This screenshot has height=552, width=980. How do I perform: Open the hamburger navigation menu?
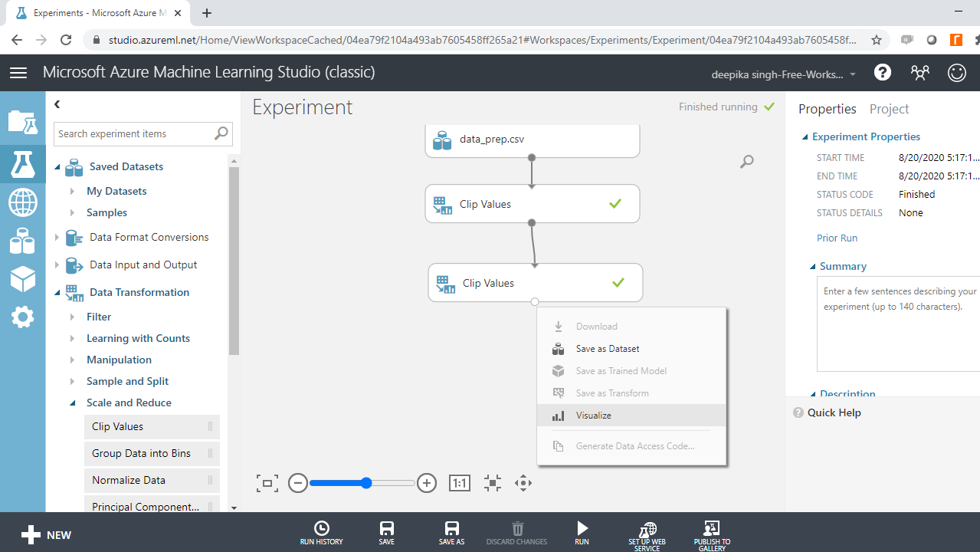pyautogui.click(x=18, y=73)
